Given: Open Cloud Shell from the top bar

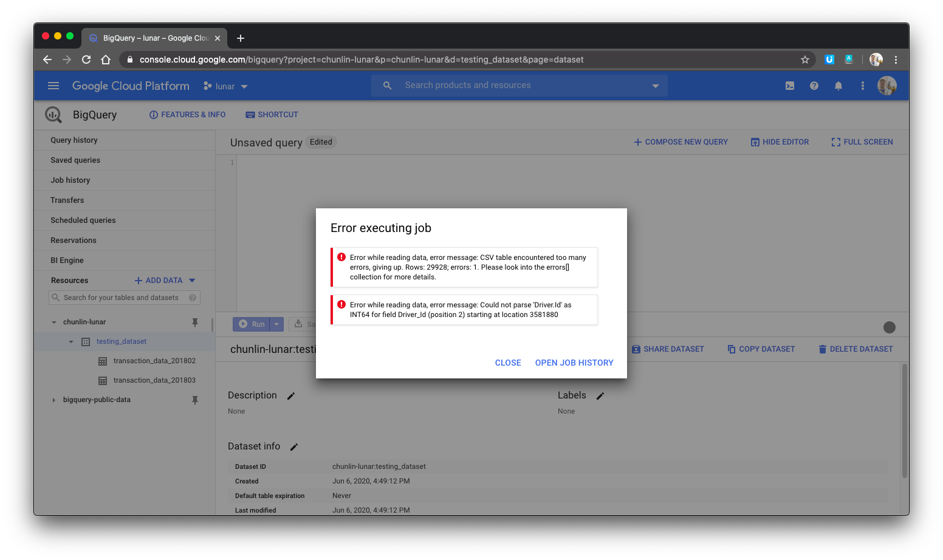Looking at the screenshot, I should (789, 86).
